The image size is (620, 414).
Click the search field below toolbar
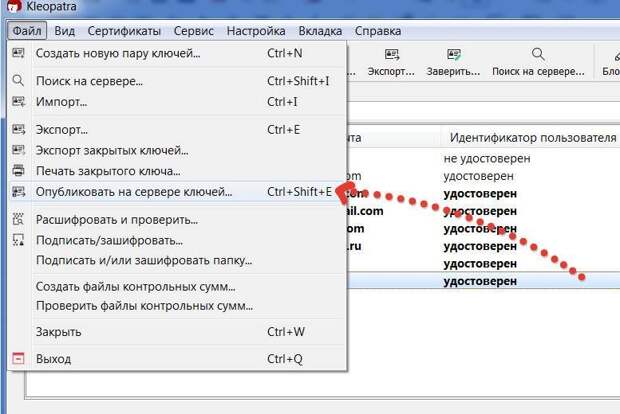[x=484, y=112]
